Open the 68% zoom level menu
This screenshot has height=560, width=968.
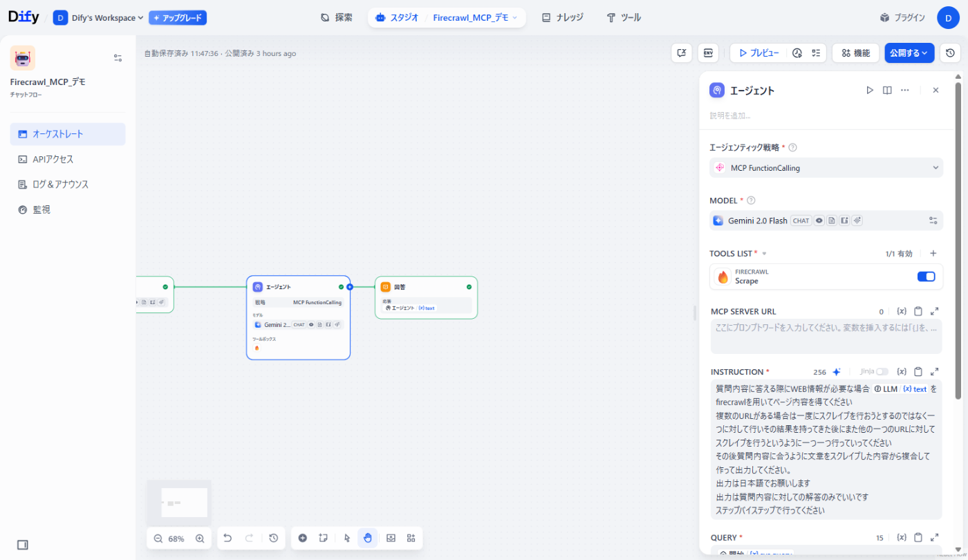click(x=176, y=539)
